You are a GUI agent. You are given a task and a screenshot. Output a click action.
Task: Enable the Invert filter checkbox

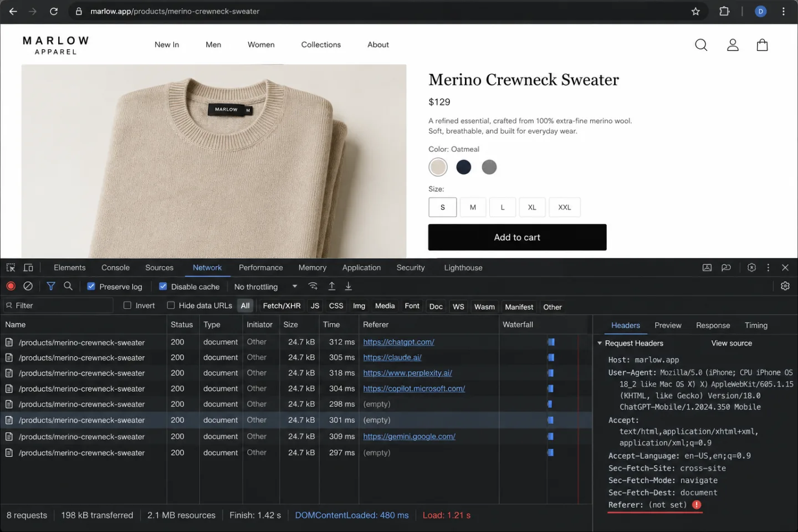[x=127, y=305]
